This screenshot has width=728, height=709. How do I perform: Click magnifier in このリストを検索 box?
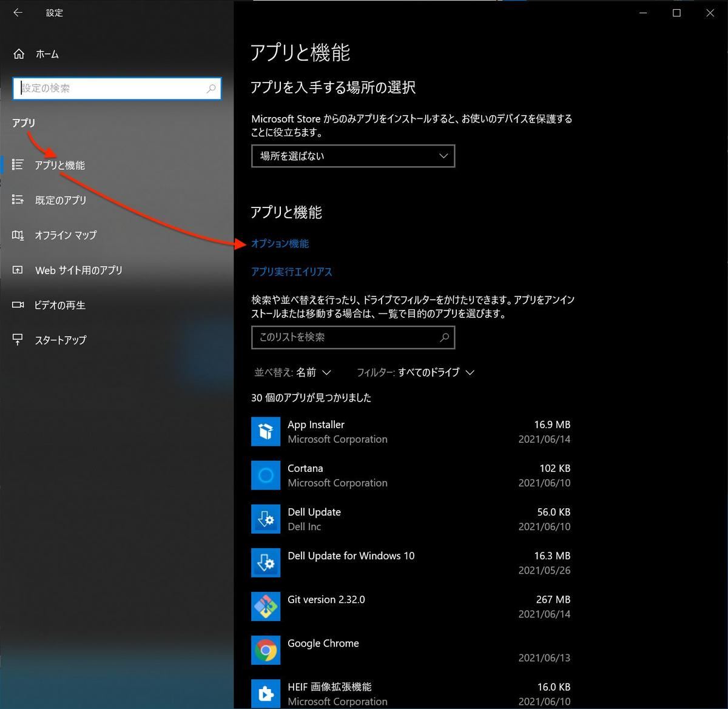point(444,337)
